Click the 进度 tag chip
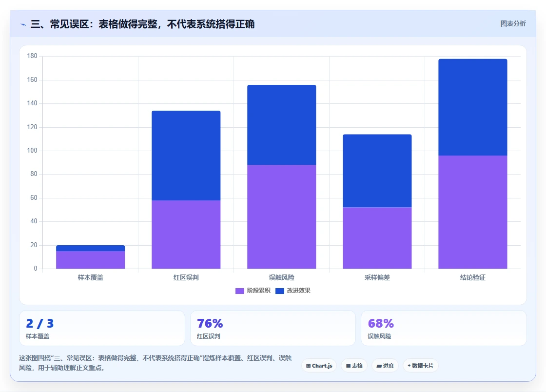This screenshot has width=546, height=392. 385,366
